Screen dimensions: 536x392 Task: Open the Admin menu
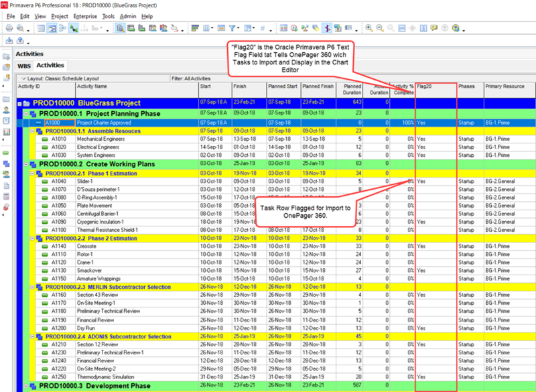[128, 16]
